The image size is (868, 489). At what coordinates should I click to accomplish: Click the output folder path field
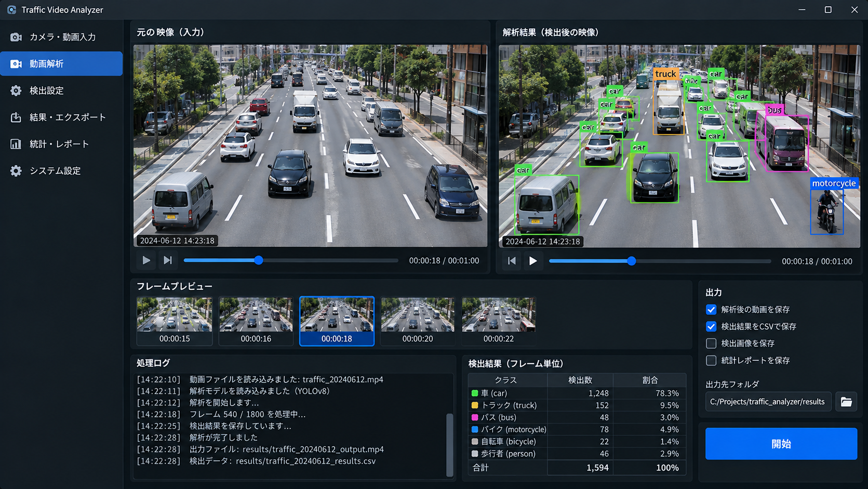click(x=768, y=402)
